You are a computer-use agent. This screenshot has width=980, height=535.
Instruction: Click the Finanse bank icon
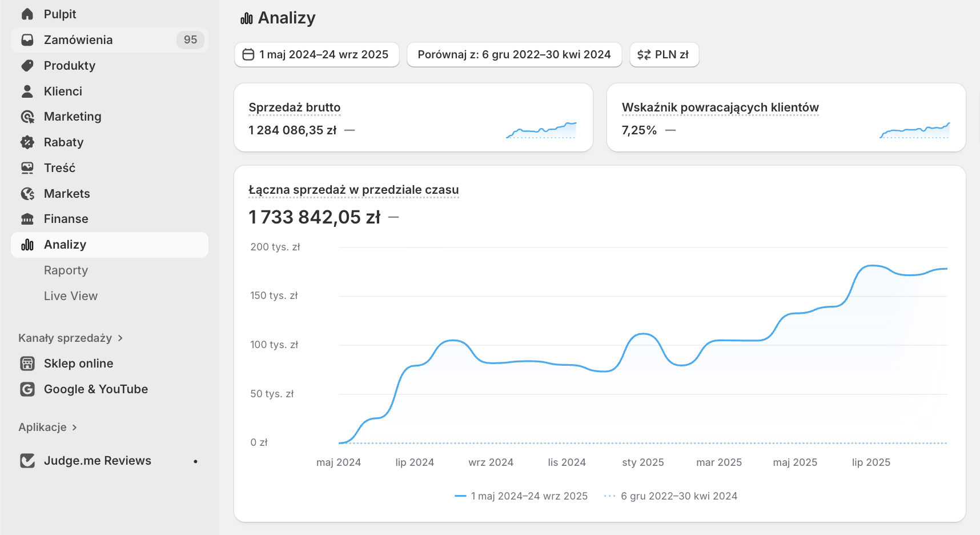coord(27,219)
